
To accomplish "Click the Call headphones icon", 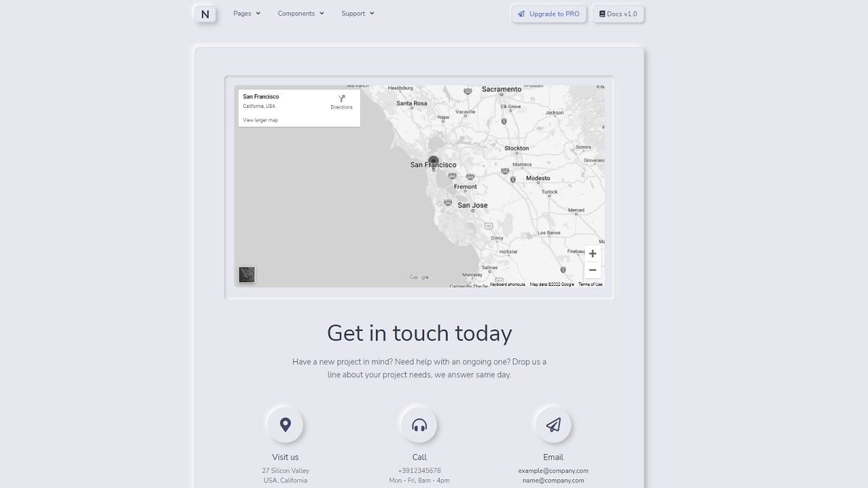I will tap(419, 424).
